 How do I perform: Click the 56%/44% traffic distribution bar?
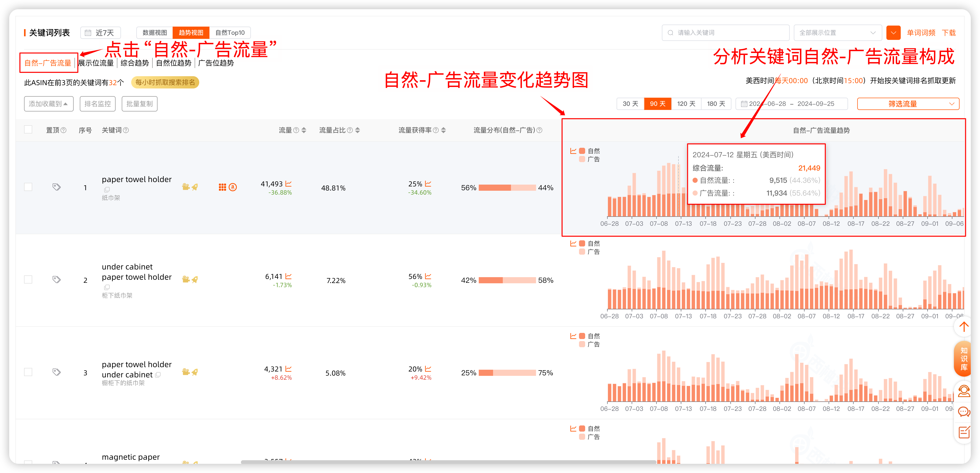click(507, 187)
